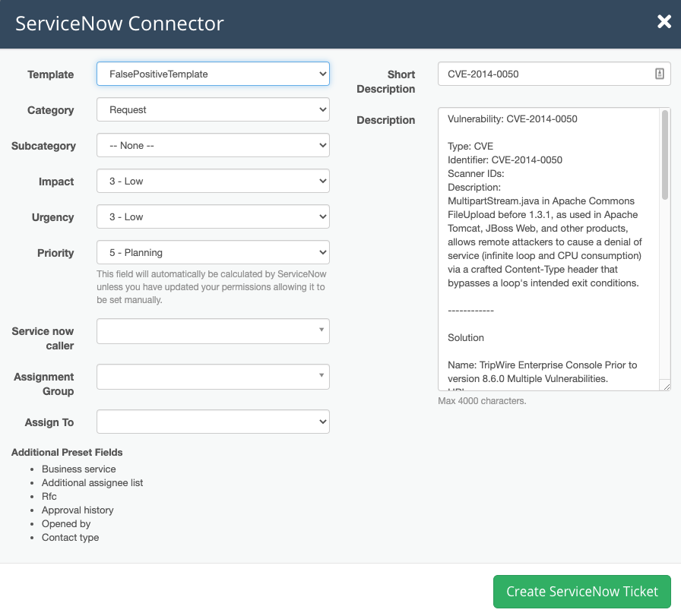The height and width of the screenshot is (616, 681).
Task: Click the 'Solution' line in Description
Action: tap(466, 338)
